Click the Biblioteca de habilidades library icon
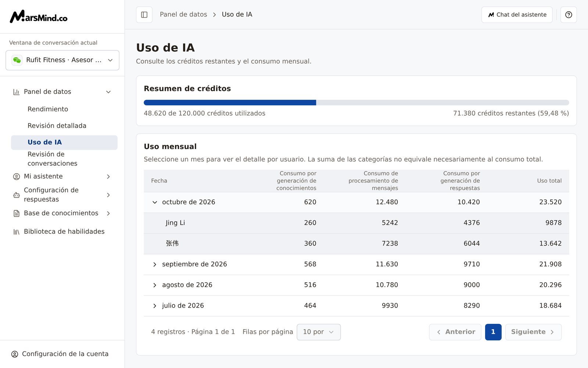Image resolution: width=588 pixels, height=368 pixels. point(17,232)
